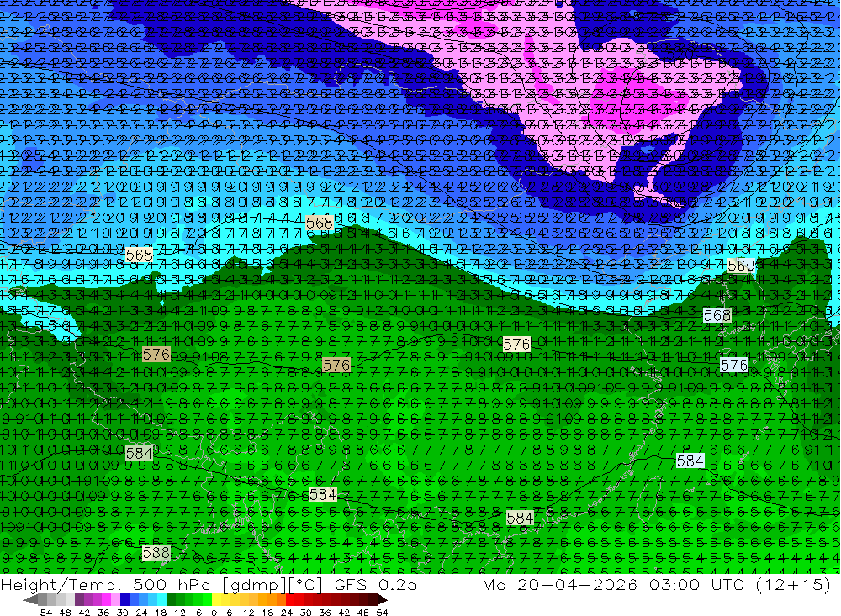This screenshot has height=616, width=841.
Task: Click the '[gdmp]' unit text
Action: pos(256,585)
